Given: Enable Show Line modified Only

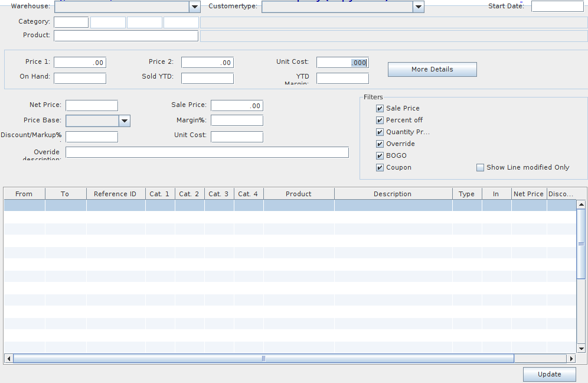Looking at the screenshot, I should [x=480, y=168].
